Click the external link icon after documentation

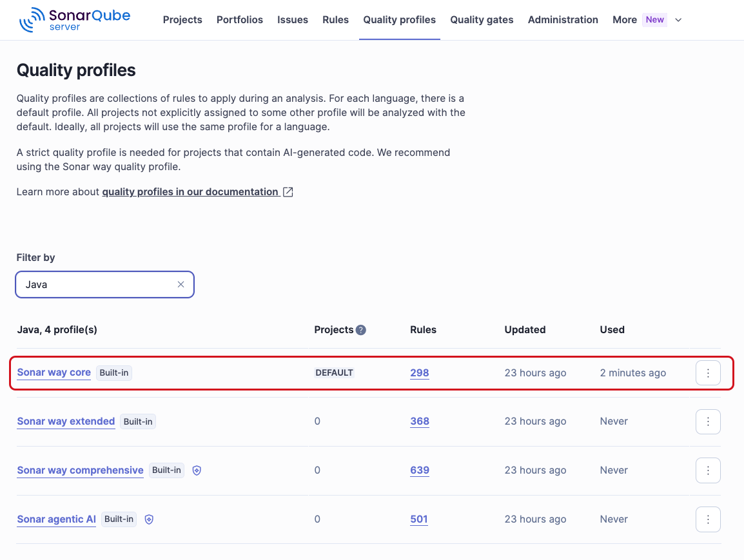pos(288,192)
